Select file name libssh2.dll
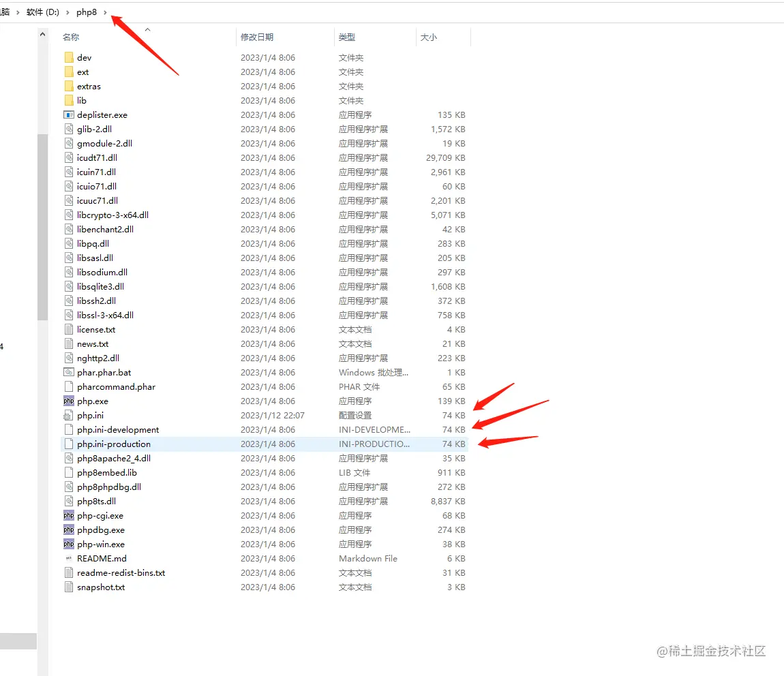Image resolution: width=784 pixels, height=676 pixels. coord(97,301)
